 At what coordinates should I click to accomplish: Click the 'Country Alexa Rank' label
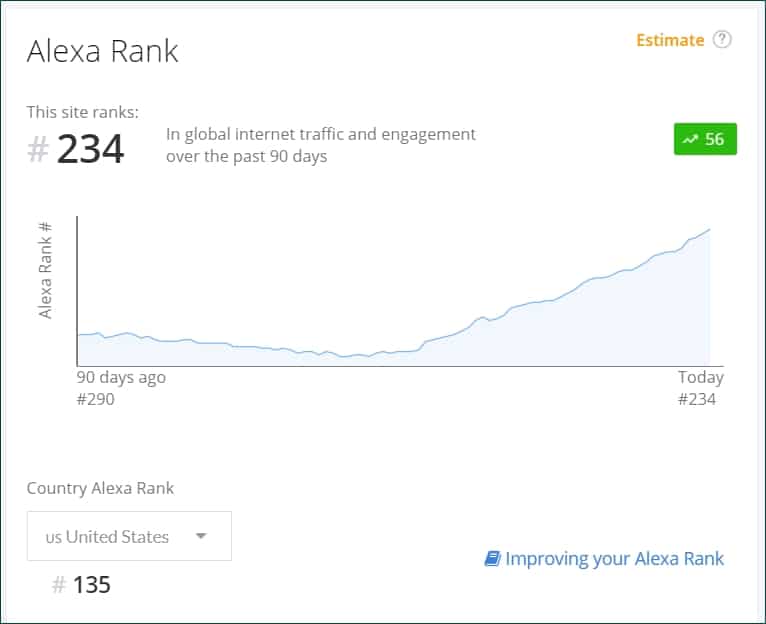coord(100,488)
